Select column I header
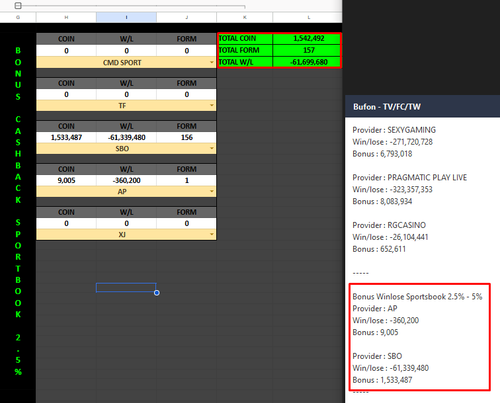 click(x=126, y=17)
